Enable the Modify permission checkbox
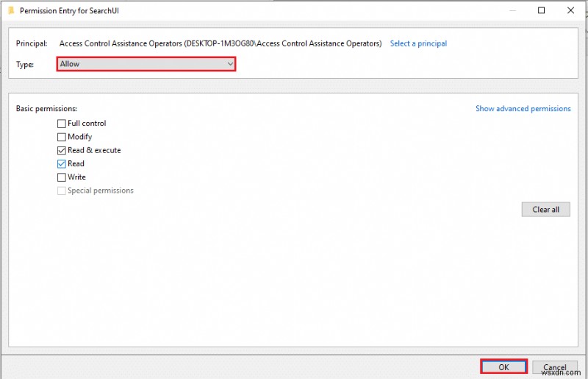This screenshot has width=588, height=379. point(62,137)
